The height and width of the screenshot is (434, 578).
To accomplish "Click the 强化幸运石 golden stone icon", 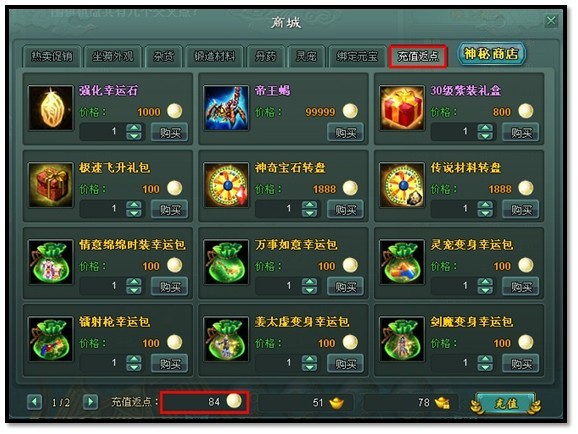I will point(51,108).
